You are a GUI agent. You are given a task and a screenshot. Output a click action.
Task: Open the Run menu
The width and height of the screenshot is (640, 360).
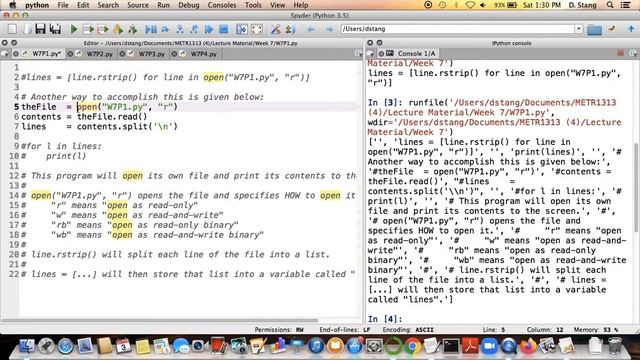[x=163, y=5]
